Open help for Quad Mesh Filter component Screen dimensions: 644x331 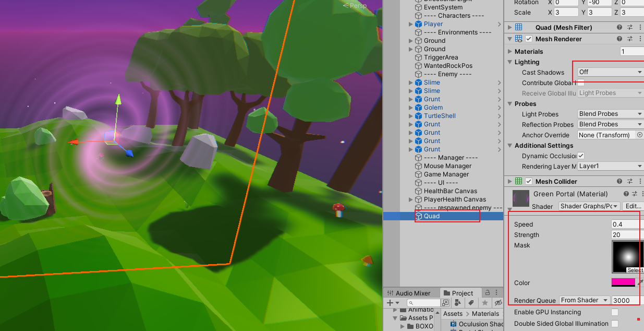pyautogui.click(x=619, y=28)
